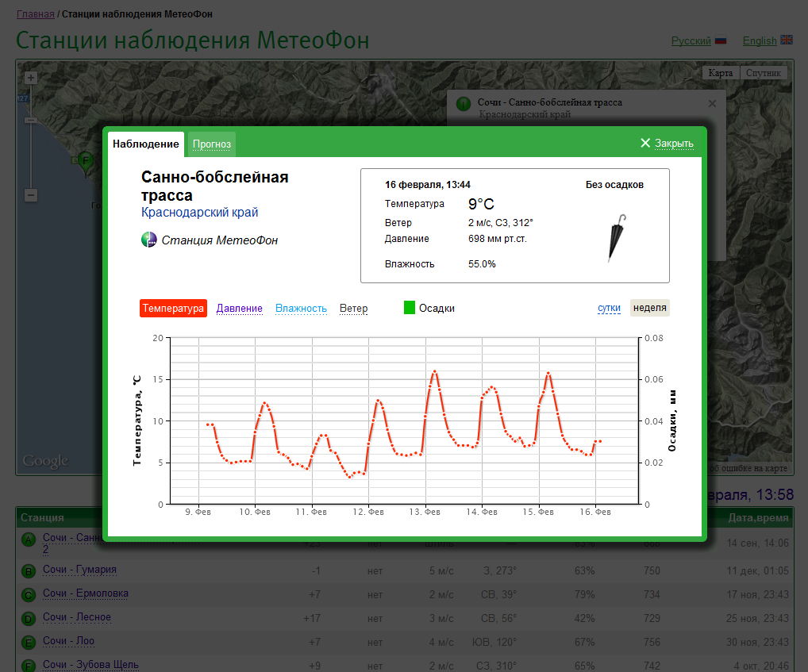
Task: Zoom out on the map with minus button
Action: (x=31, y=195)
